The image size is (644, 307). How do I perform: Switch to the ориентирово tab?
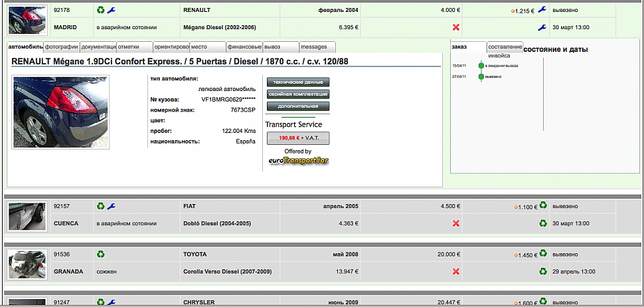pyautogui.click(x=171, y=47)
